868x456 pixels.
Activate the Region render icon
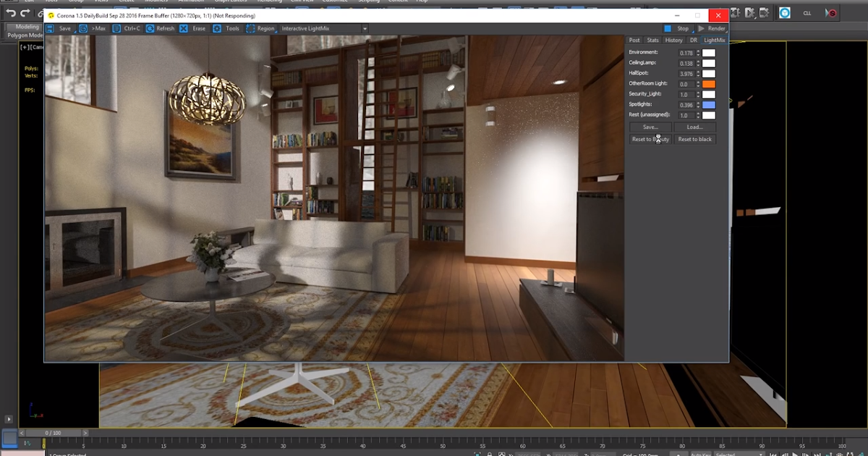pyautogui.click(x=250, y=28)
